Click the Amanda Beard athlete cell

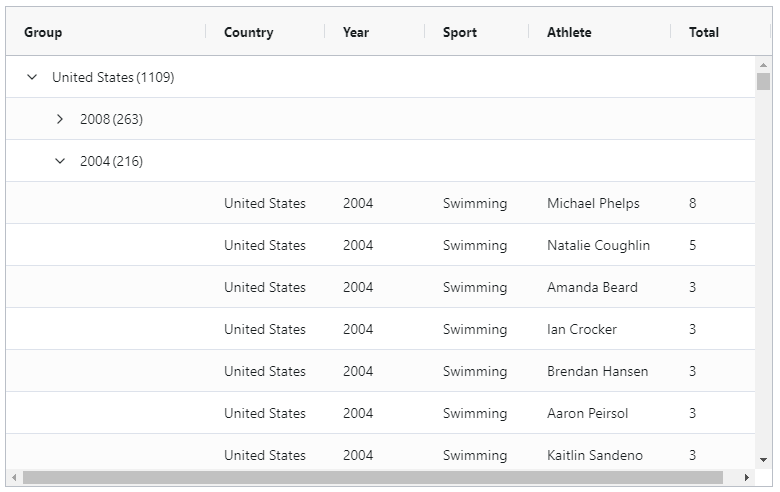pos(592,287)
